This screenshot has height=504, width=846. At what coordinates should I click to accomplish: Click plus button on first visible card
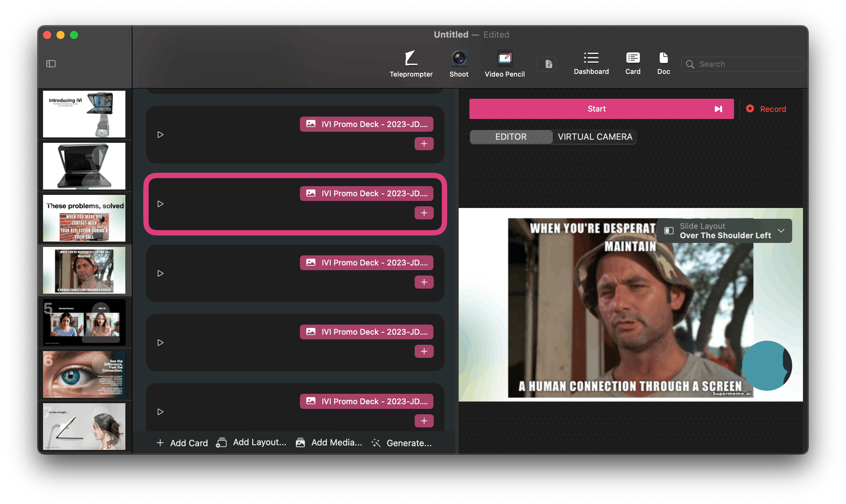(424, 144)
